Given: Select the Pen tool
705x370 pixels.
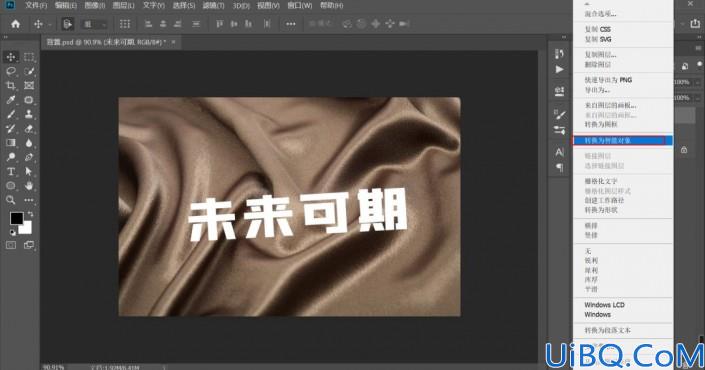Looking at the screenshot, I should [29, 157].
